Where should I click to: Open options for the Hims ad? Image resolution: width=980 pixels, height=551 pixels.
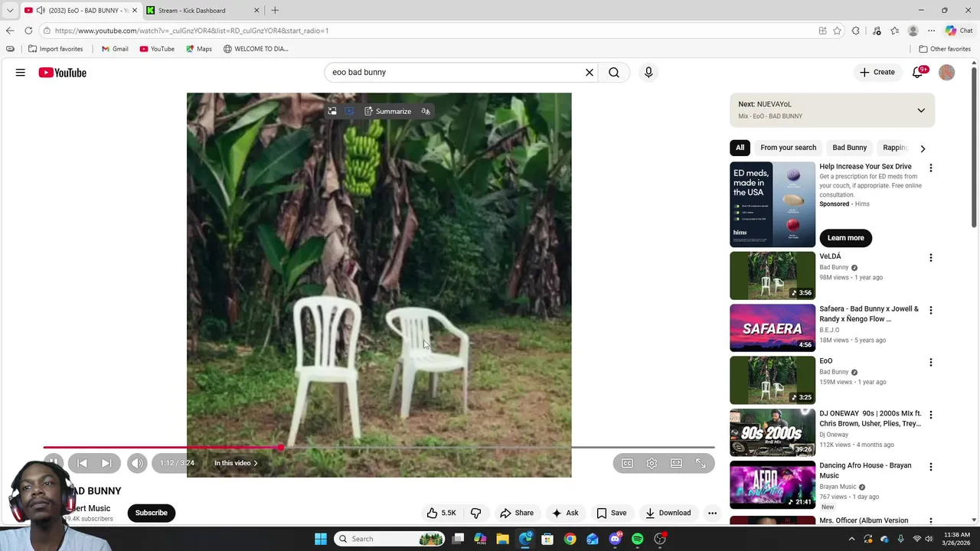point(931,168)
